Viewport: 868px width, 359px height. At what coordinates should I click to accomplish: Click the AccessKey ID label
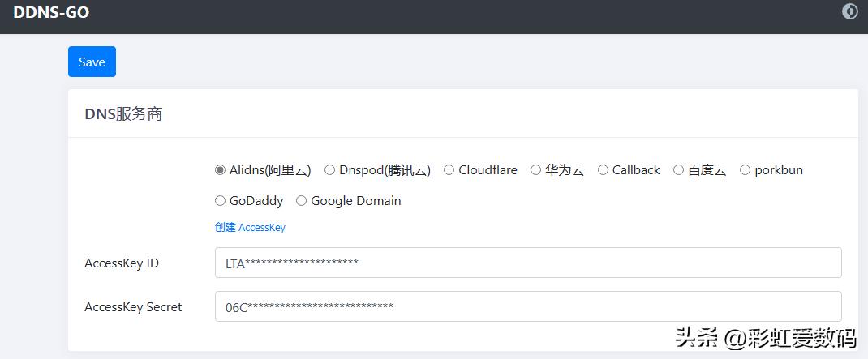click(122, 263)
